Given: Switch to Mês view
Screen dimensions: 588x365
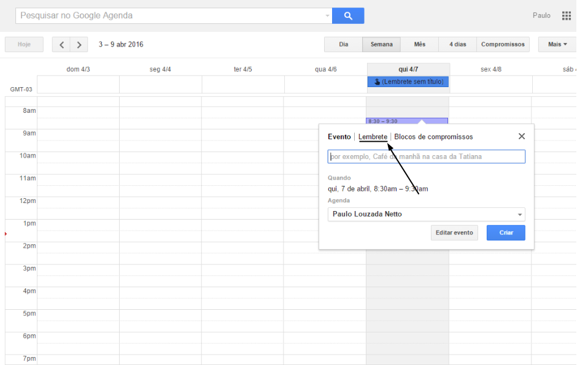Looking at the screenshot, I should pyautogui.click(x=420, y=44).
